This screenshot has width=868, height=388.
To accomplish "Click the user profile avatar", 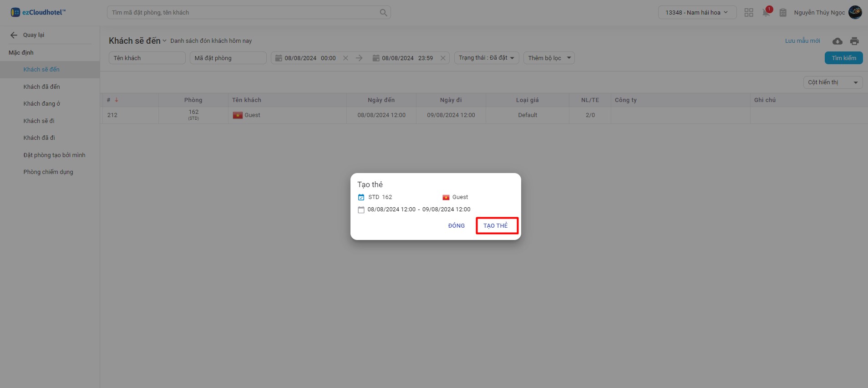I will click(855, 13).
